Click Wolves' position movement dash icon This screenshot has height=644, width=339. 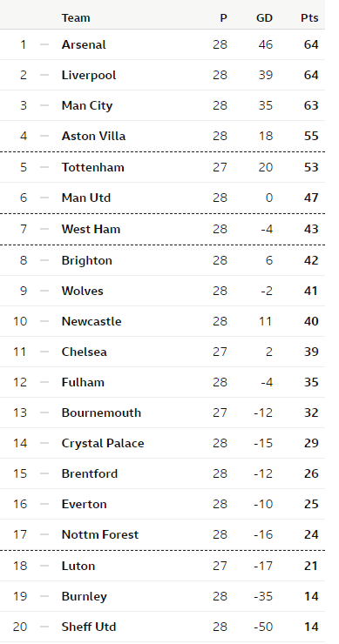(x=44, y=291)
